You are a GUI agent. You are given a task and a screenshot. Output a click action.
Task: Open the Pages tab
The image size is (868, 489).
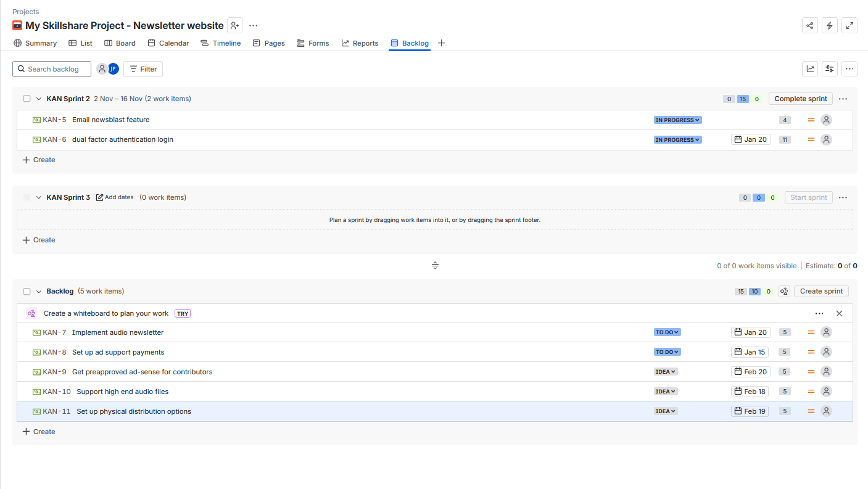268,43
